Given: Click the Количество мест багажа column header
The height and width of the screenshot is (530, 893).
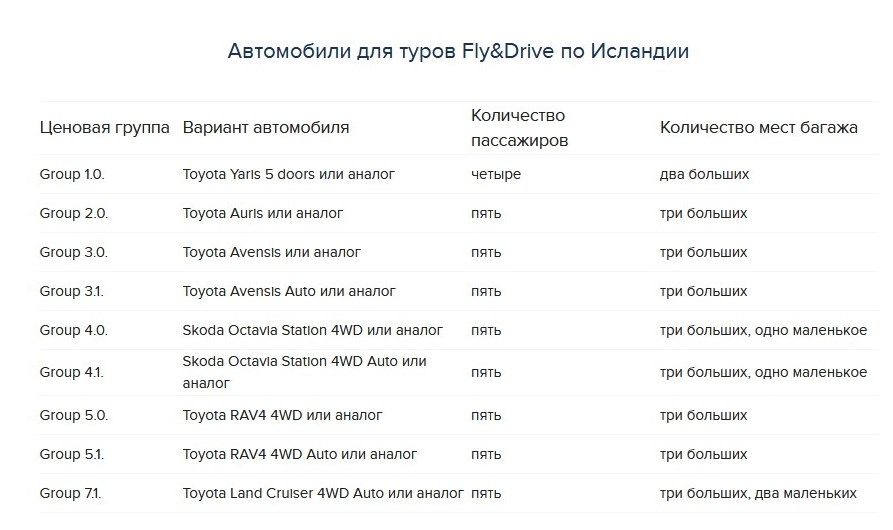Looking at the screenshot, I should point(758,128).
